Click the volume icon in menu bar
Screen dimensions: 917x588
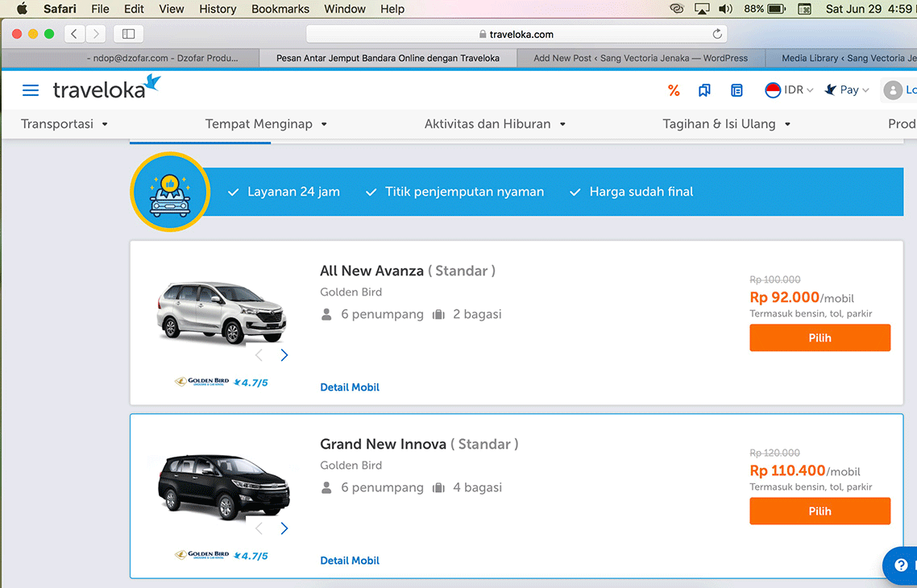click(x=726, y=9)
